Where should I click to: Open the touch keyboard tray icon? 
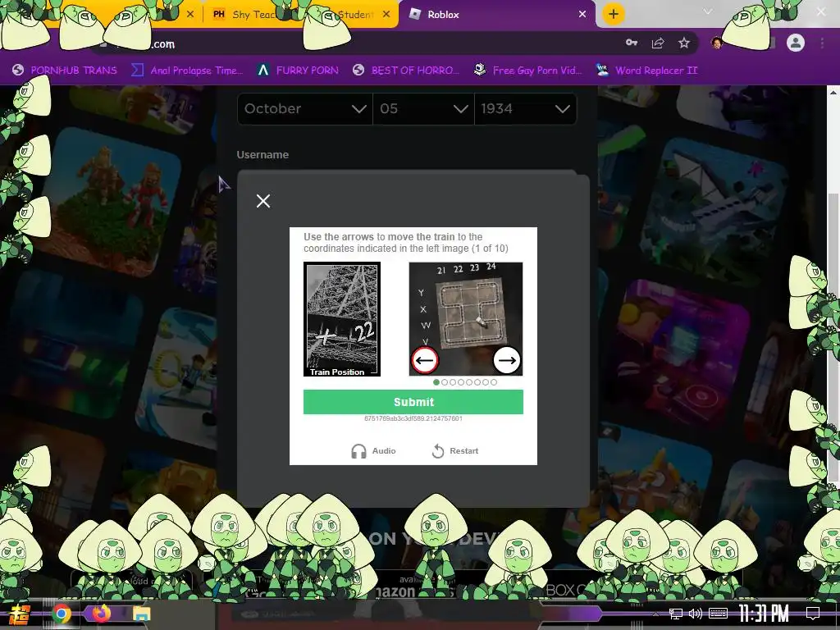(x=718, y=614)
